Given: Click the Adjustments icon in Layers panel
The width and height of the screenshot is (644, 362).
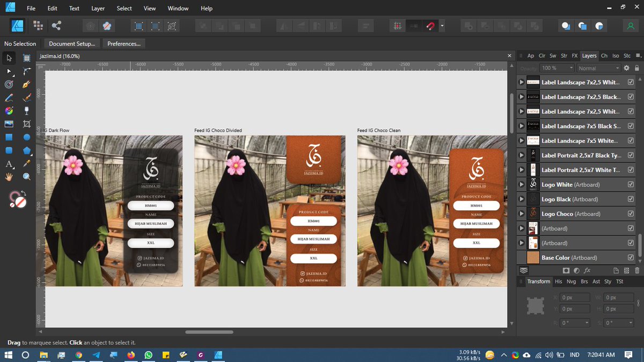Looking at the screenshot, I should tap(576, 271).
